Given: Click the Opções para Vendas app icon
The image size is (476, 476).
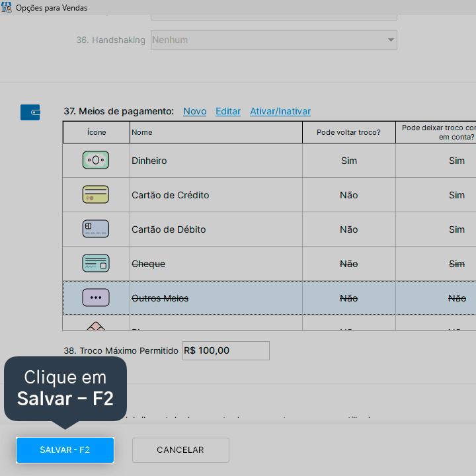Looking at the screenshot, I should [7, 7].
